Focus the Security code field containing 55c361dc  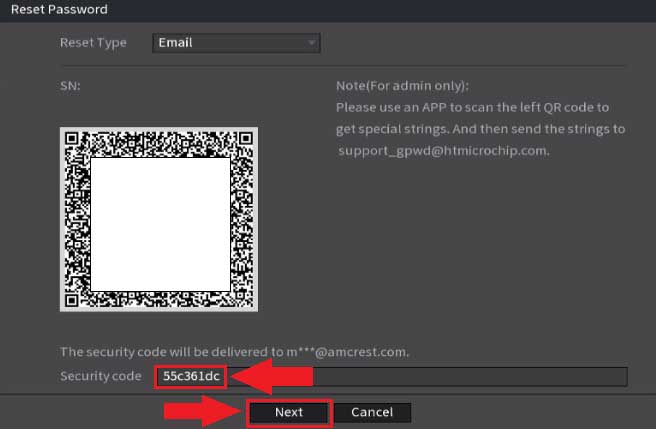(190, 376)
